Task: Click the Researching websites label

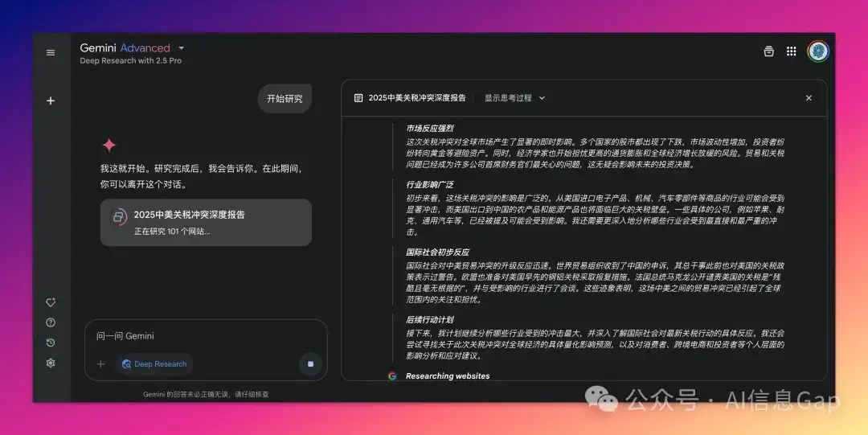Action: click(x=448, y=375)
